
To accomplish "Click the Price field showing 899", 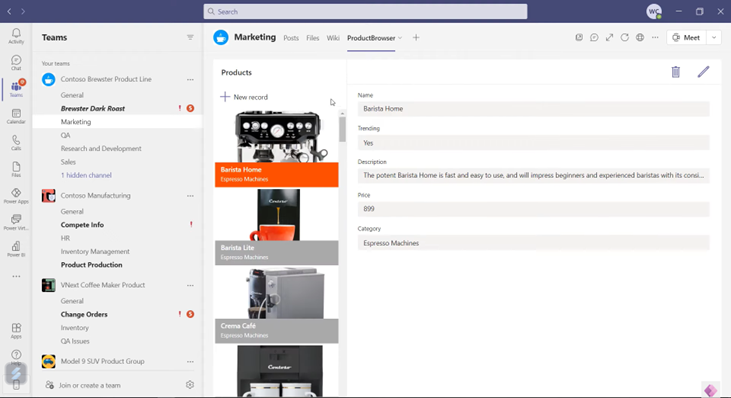I will [x=533, y=209].
